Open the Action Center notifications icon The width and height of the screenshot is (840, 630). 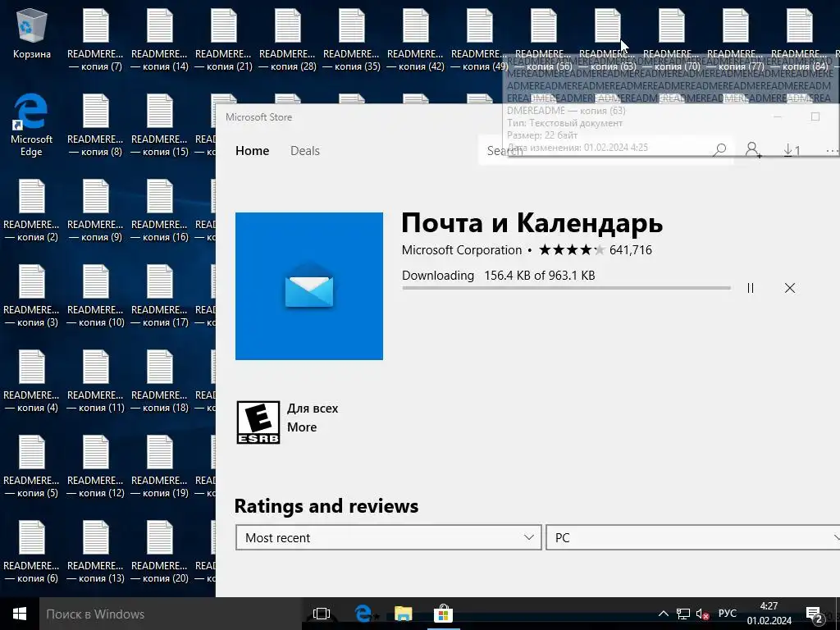coord(815,615)
